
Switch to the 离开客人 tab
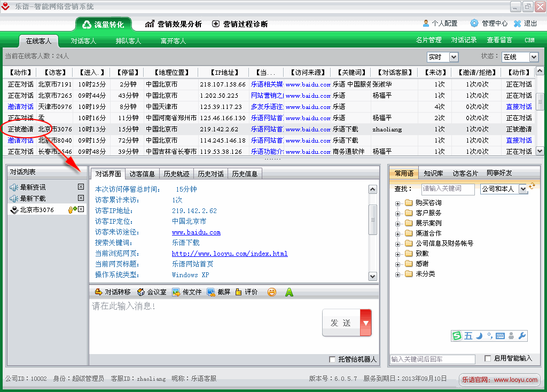tap(173, 41)
